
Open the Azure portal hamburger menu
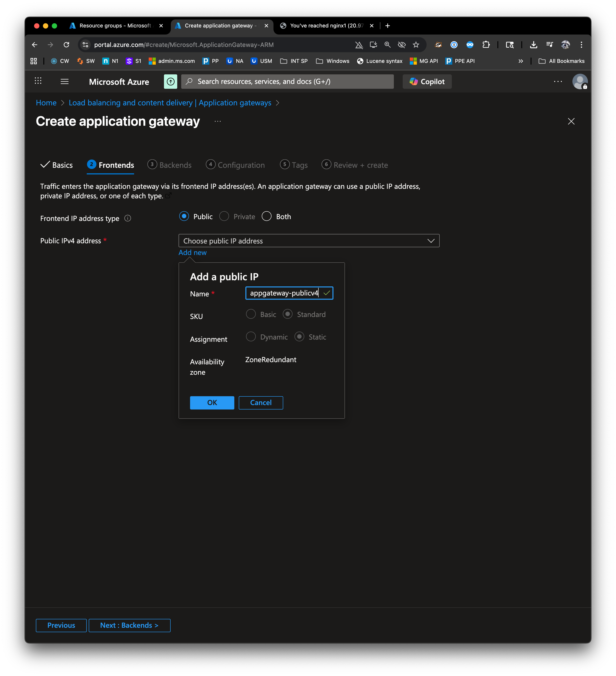[x=64, y=81]
